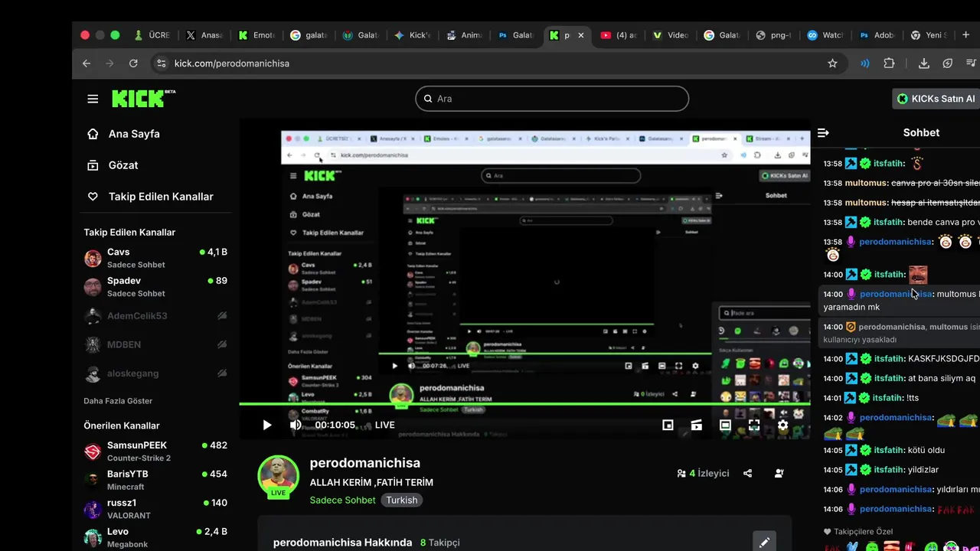Open BarisYTB Minecraft channel
This screenshot has width=980, height=551.
tap(155, 480)
